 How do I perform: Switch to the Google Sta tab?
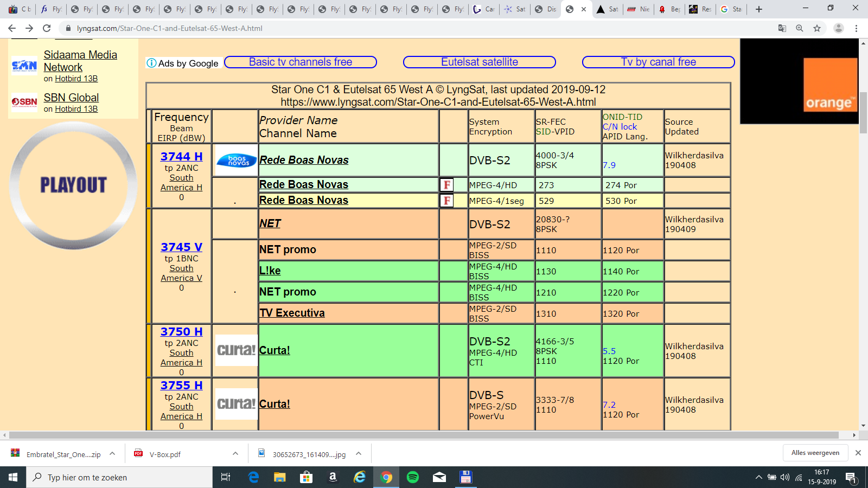731,9
